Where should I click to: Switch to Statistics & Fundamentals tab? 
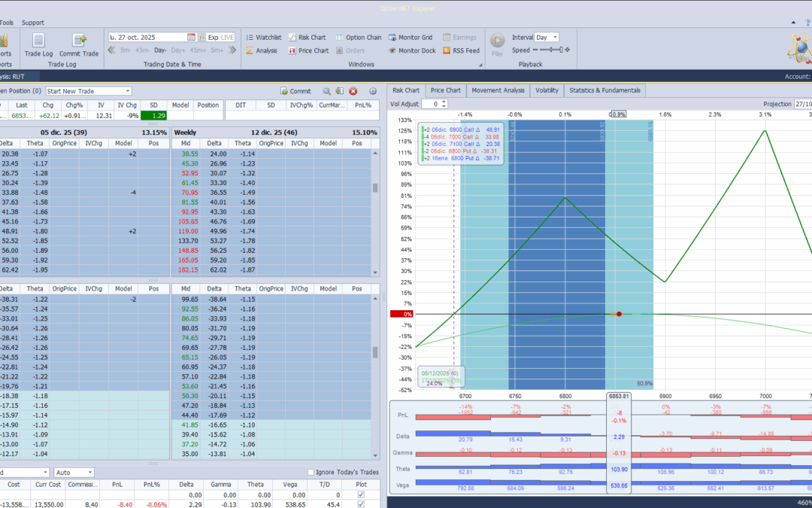tap(604, 90)
